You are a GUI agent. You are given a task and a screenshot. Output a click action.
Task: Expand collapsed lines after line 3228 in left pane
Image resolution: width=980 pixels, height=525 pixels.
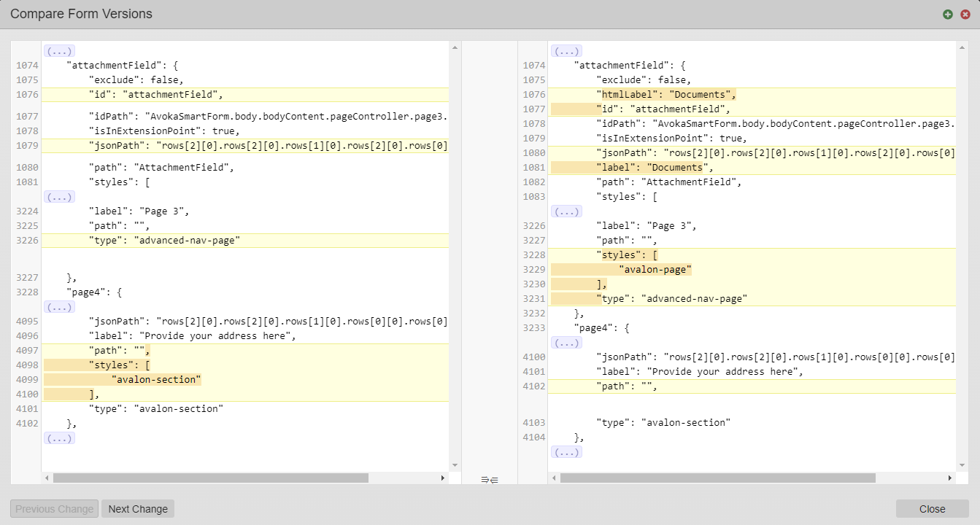(59, 307)
